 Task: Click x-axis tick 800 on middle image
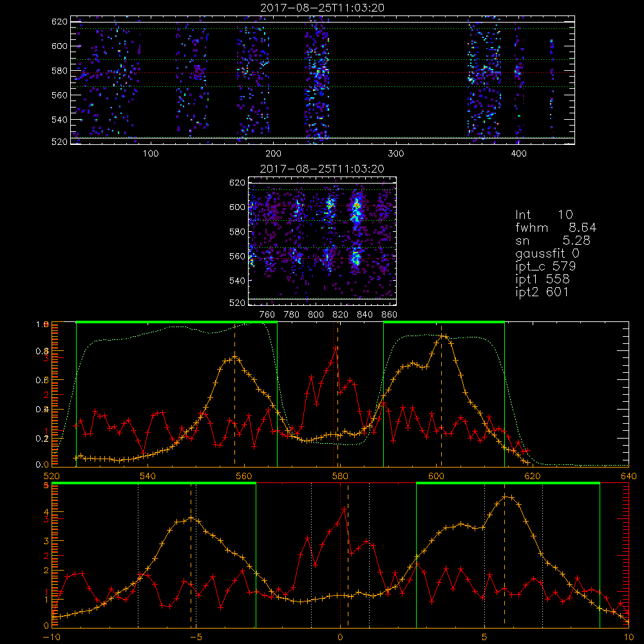click(316, 315)
